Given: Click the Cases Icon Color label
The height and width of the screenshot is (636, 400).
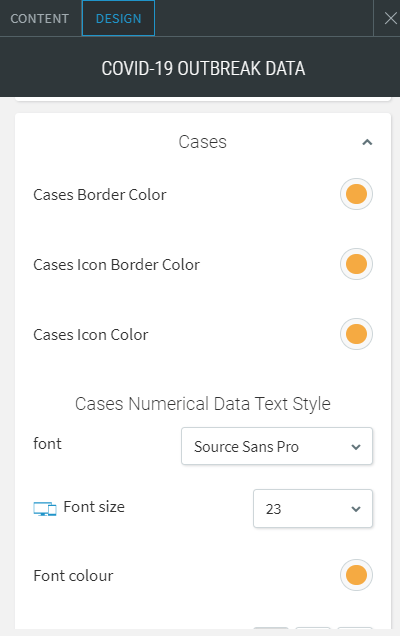Looking at the screenshot, I should pyautogui.click(x=90, y=335).
